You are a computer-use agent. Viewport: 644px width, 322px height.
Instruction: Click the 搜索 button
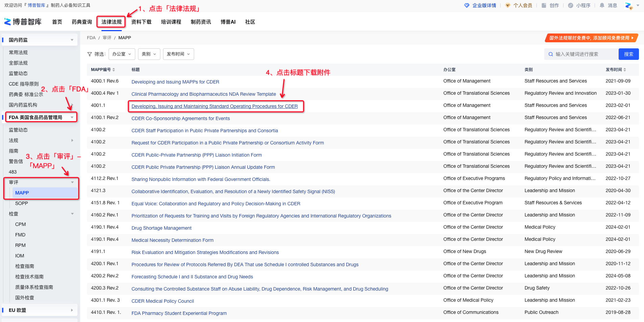coord(629,54)
